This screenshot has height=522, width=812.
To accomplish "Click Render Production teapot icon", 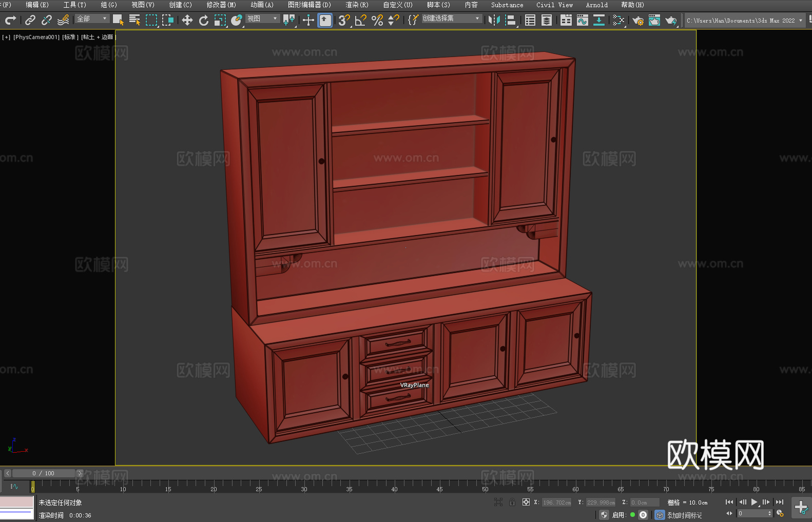I will point(671,20).
